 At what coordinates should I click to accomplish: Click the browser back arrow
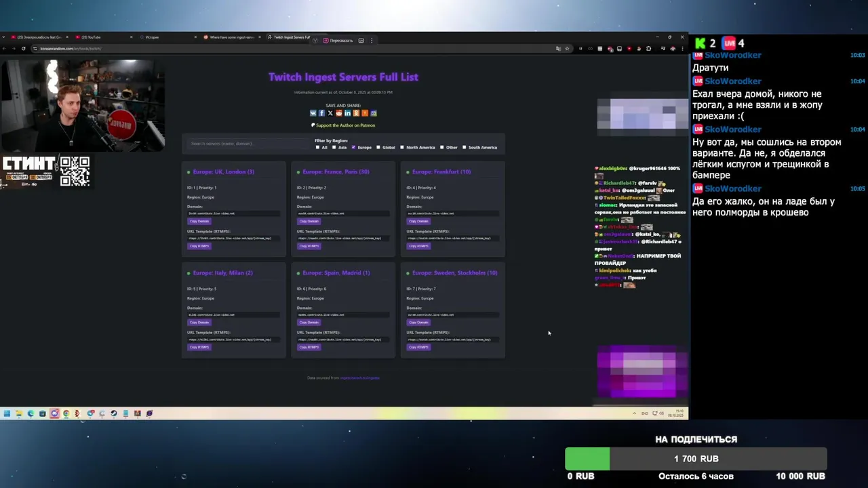click(x=4, y=48)
